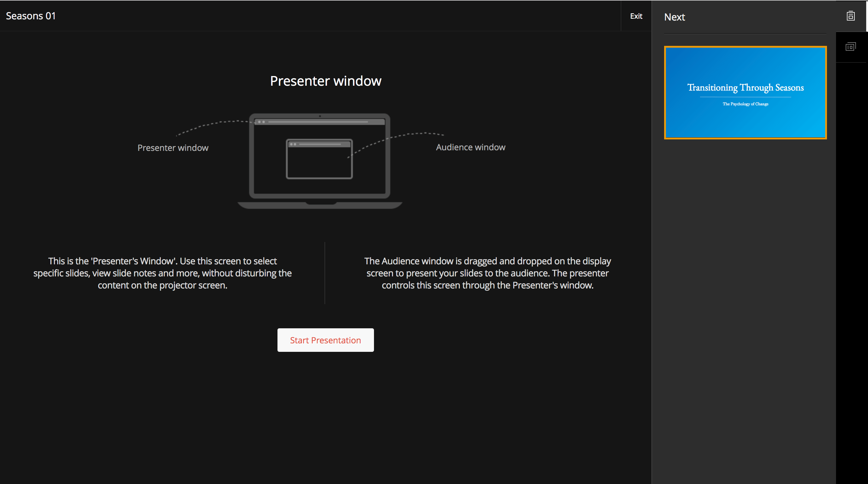Click the small audience window graphic inside laptop

tap(319, 159)
